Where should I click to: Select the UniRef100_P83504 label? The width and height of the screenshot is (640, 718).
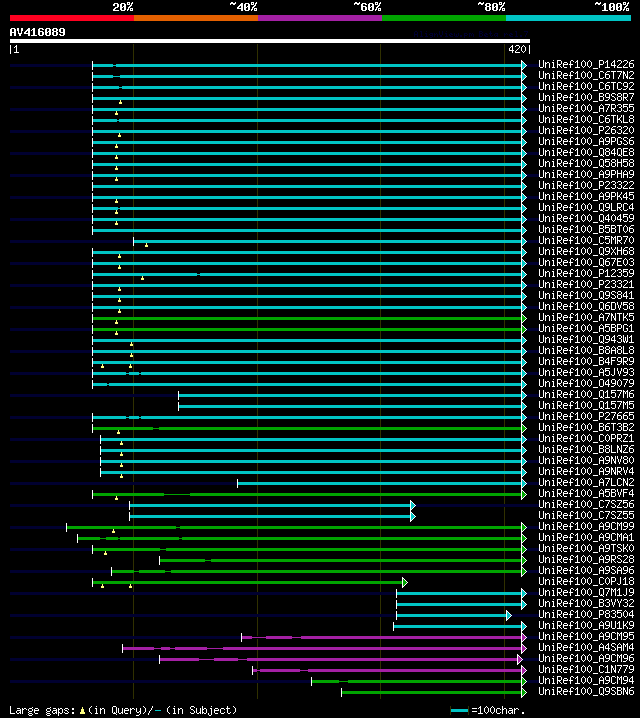pyautogui.click(x=586, y=614)
